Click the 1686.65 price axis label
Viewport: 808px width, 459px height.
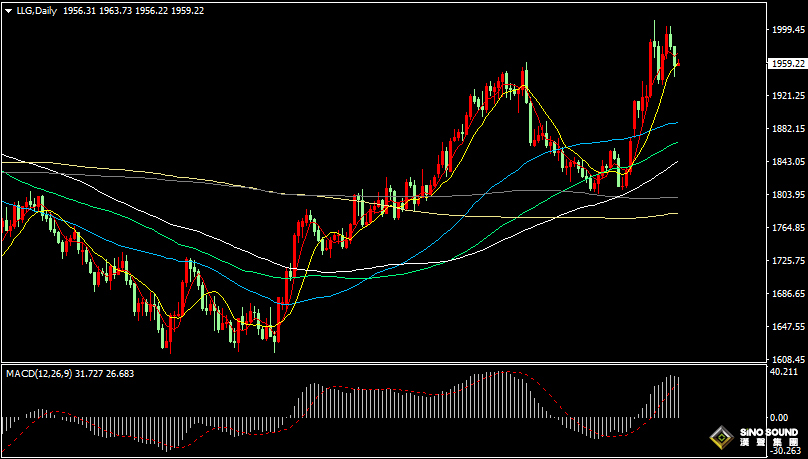click(x=788, y=294)
